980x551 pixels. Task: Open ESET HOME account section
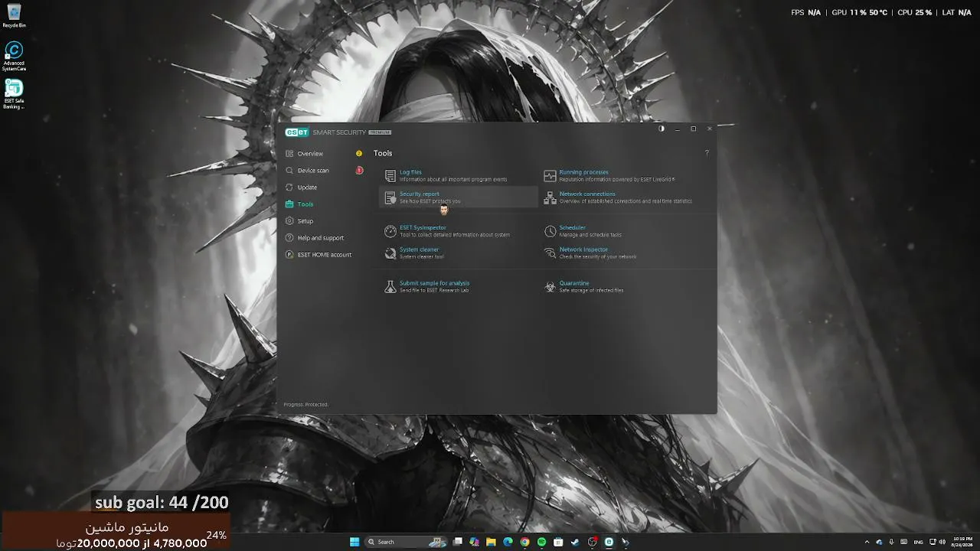point(325,255)
